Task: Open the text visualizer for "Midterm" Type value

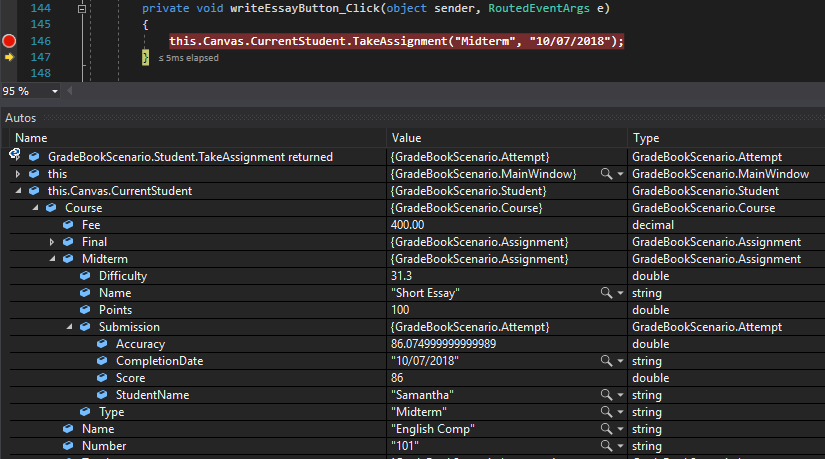Action: coord(606,412)
